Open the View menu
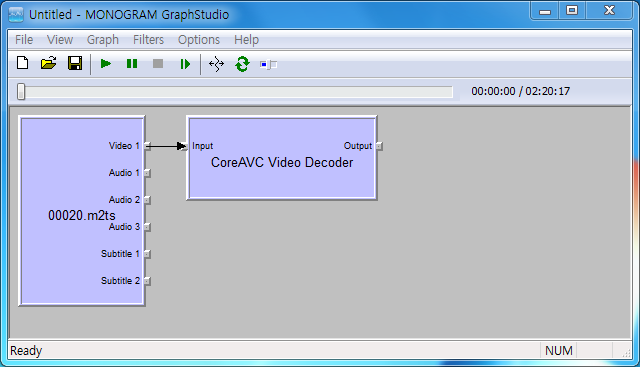The width and height of the screenshot is (640, 367). pyautogui.click(x=60, y=40)
